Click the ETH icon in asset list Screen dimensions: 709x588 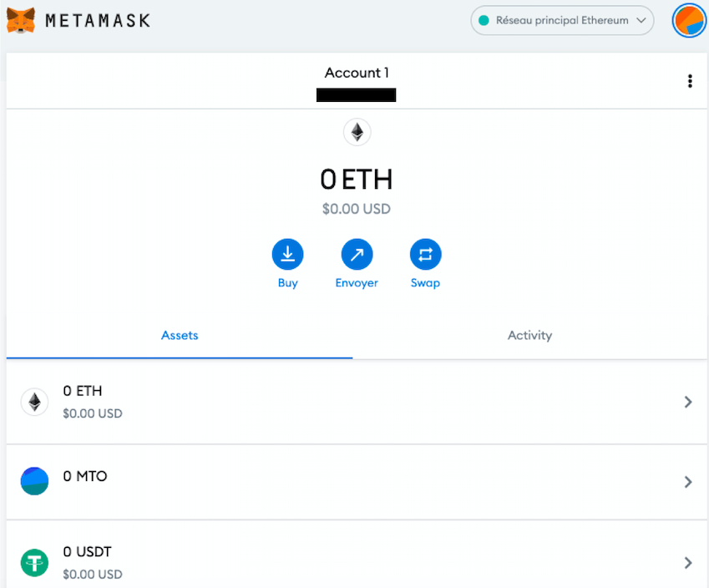pos(34,402)
